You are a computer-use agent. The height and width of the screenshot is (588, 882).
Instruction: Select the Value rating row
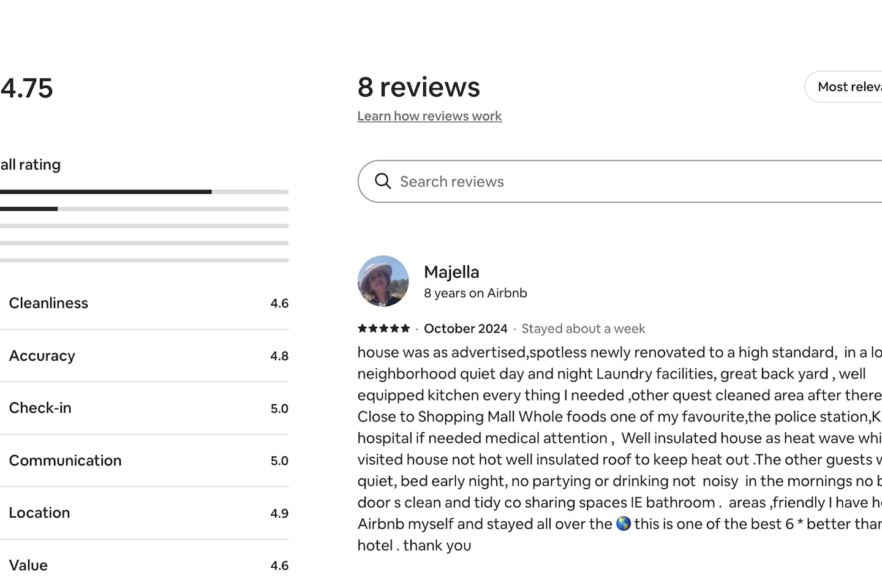click(x=144, y=565)
